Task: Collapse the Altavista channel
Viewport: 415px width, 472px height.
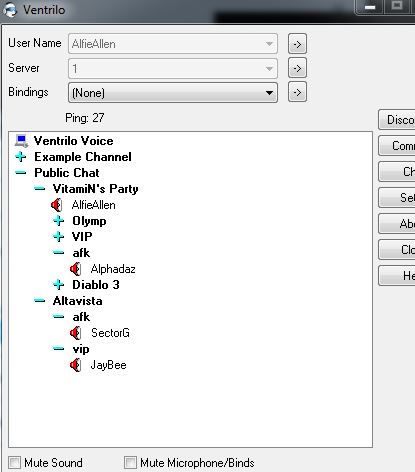Action: pos(40,301)
